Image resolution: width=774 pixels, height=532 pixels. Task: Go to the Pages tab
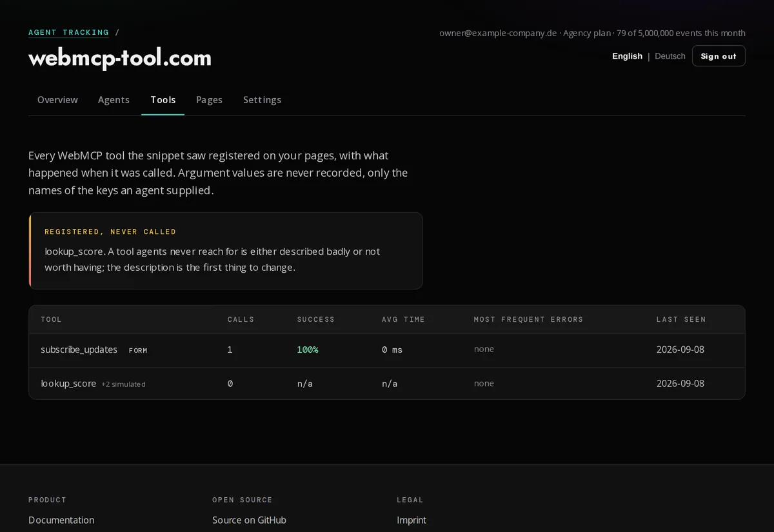209,100
